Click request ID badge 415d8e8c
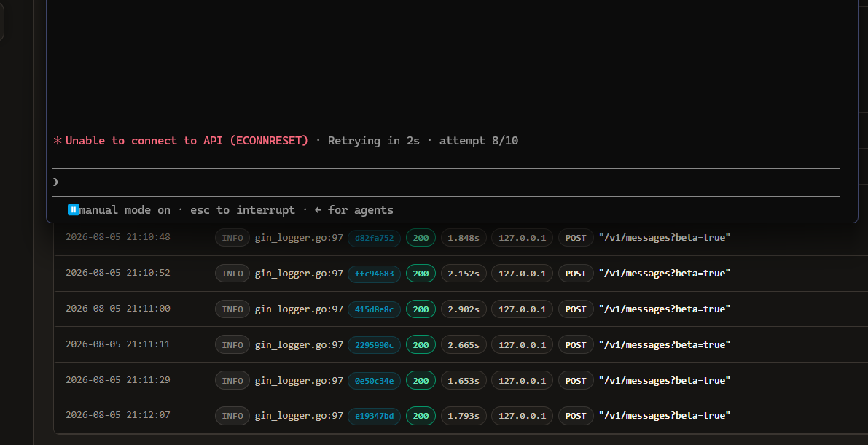Viewport: 868px width, 445px height. [374, 309]
